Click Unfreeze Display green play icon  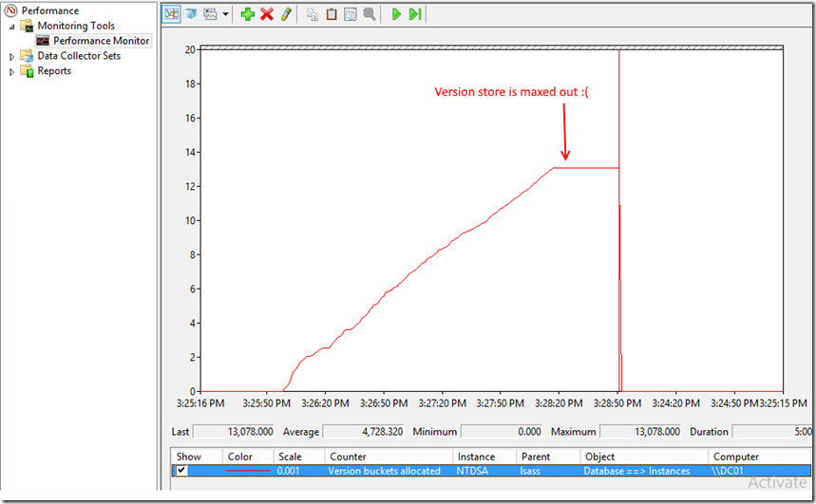[x=396, y=14]
